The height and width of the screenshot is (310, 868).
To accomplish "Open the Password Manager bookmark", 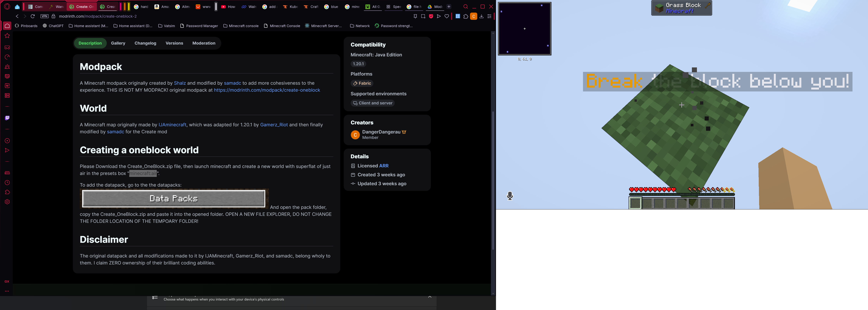I will click(199, 26).
